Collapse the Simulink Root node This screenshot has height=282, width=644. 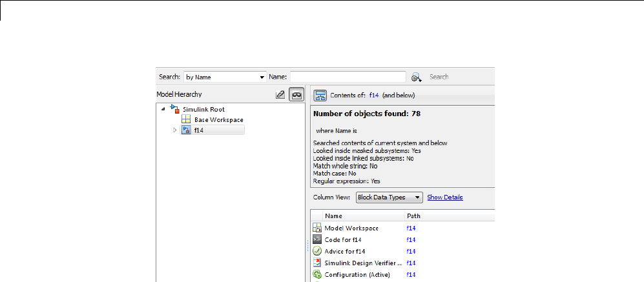163,109
